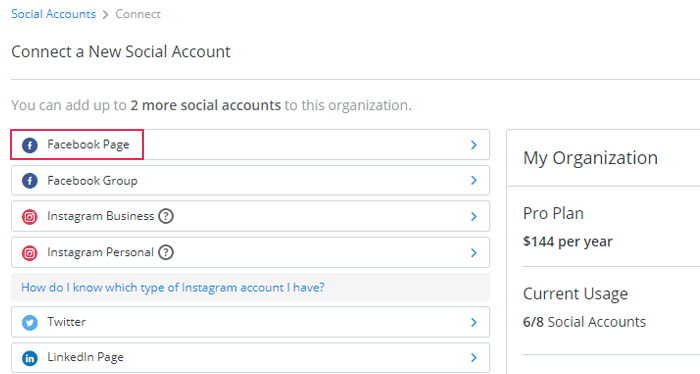Expand the Twitter row chevron
This screenshot has height=374, width=700.
pyautogui.click(x=474, y=322)
